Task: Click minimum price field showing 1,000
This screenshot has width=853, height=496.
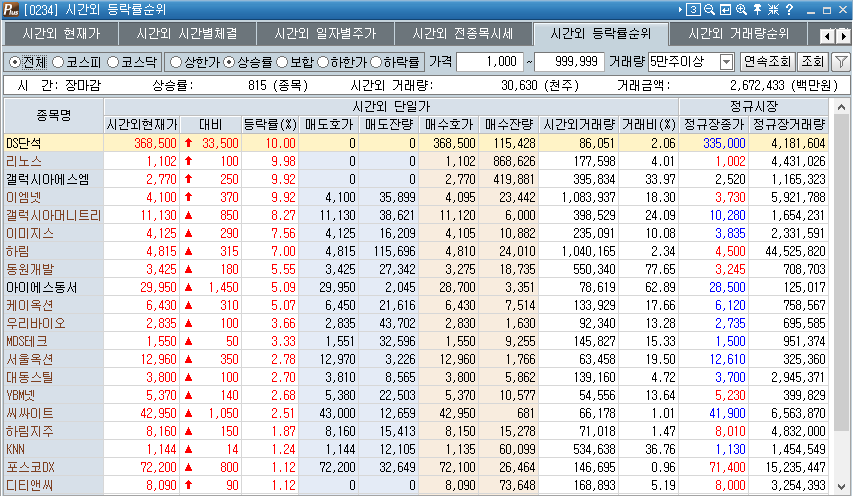Action: click(490, 62)
